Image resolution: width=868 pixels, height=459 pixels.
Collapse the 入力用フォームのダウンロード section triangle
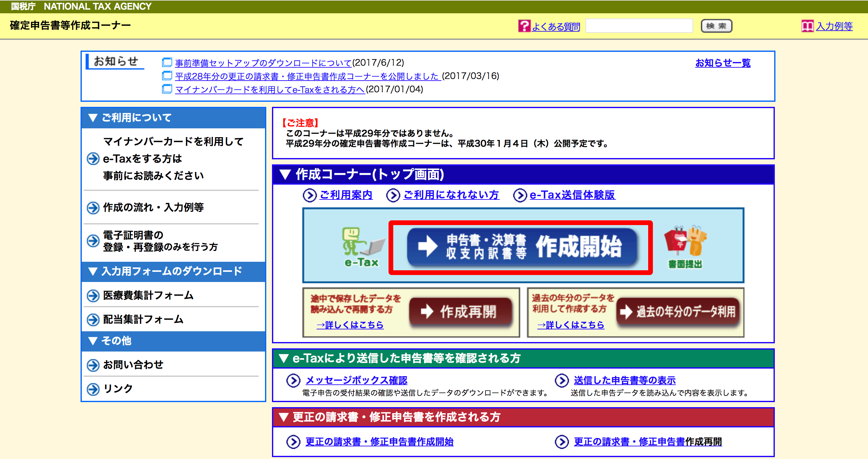(93, 272)
